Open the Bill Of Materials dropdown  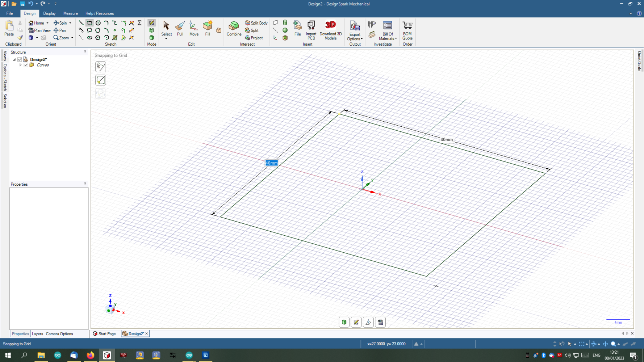click(388, 31)
